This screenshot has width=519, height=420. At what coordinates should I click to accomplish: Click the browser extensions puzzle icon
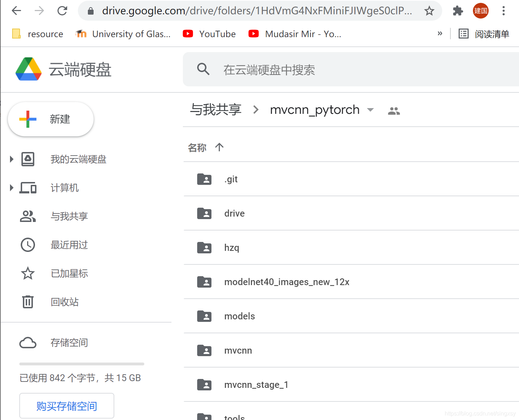458,11
